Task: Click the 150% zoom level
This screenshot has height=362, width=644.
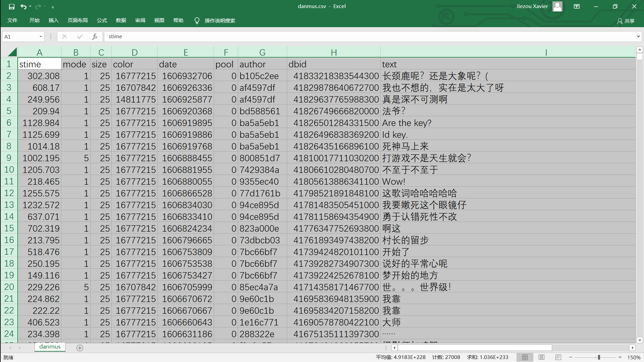Action: (x=634, y=358)
